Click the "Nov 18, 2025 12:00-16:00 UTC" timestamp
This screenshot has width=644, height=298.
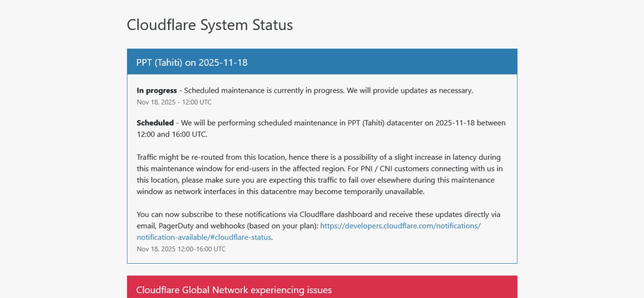(181, 249)
